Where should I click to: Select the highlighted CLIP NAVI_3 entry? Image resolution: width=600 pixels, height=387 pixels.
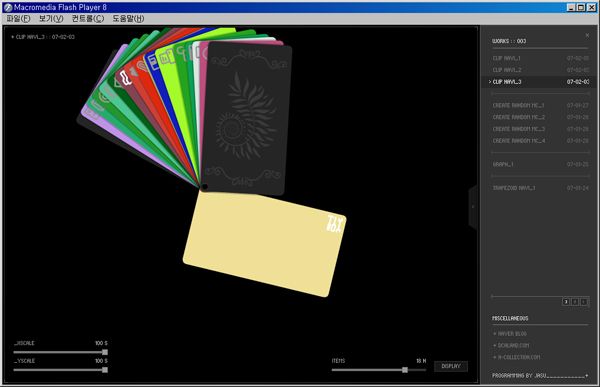tap(540, 82)
